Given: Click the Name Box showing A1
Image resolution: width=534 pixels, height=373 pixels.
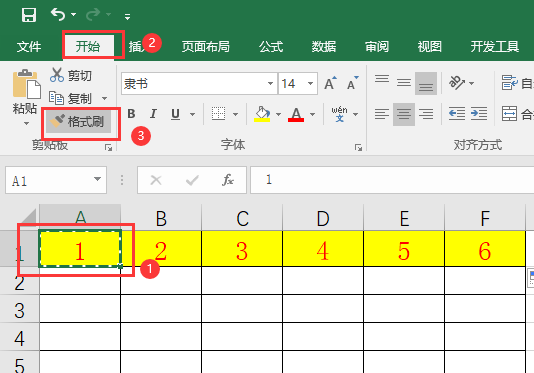Looking at the screenshot, I should [x=48, y=180].
